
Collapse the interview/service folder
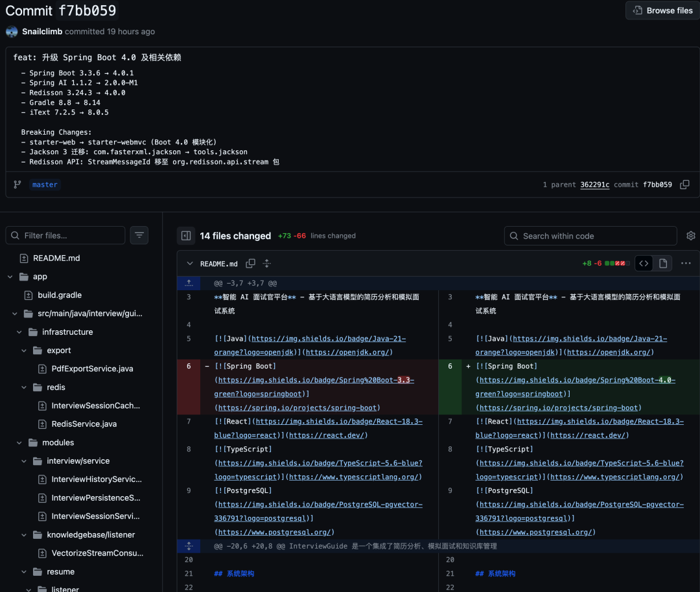pyautogui.click(x=24, y=461)
